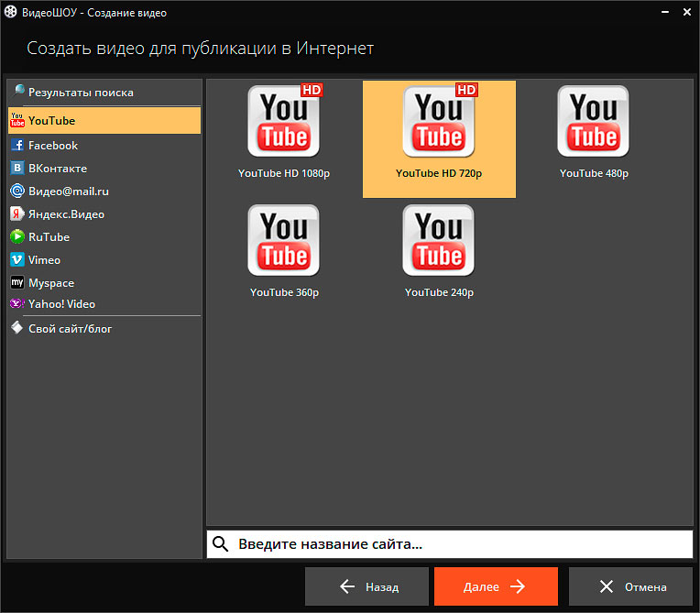
Task: Choose the YouTube 240p preset icon
Action: 438,240
